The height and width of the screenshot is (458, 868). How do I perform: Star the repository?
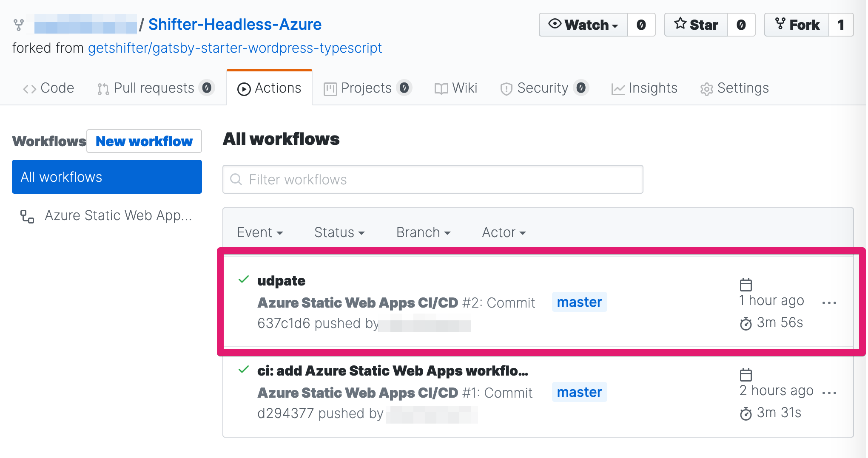[696, 25]
